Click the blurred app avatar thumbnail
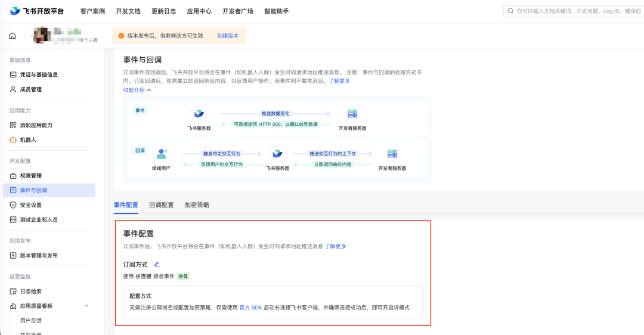Screen dimensions: 644x335 (42, 35)
